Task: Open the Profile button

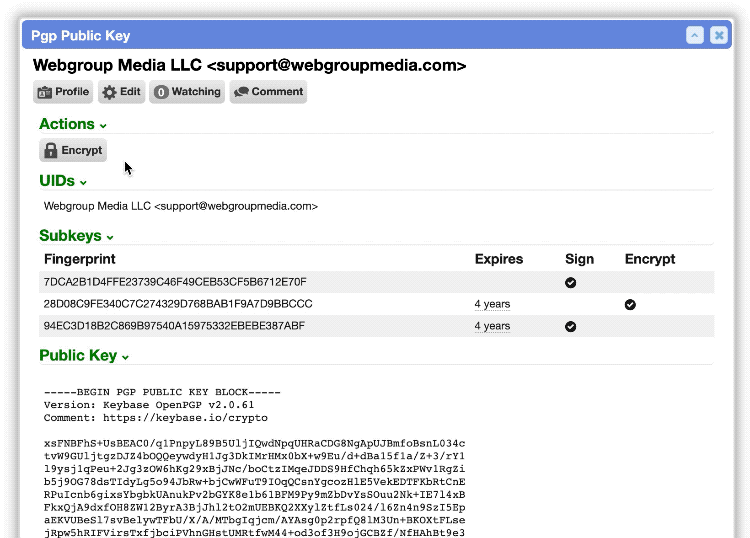Action: point(63,92)
